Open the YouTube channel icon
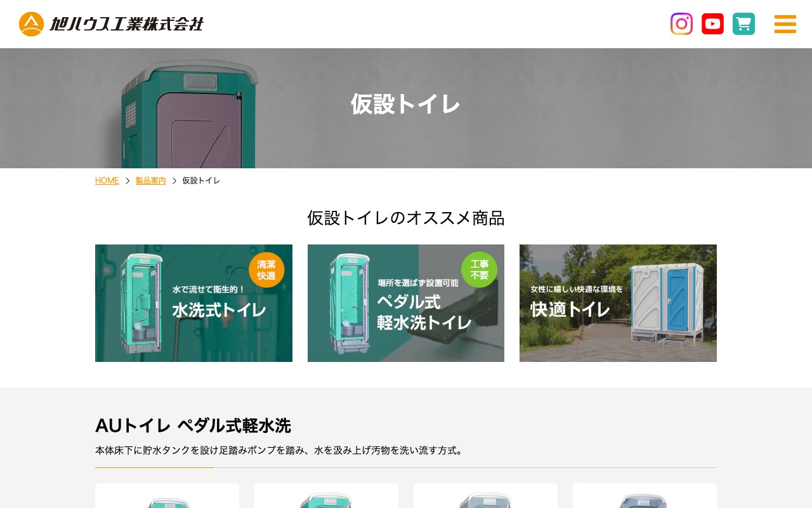 (x=712, y=23)
